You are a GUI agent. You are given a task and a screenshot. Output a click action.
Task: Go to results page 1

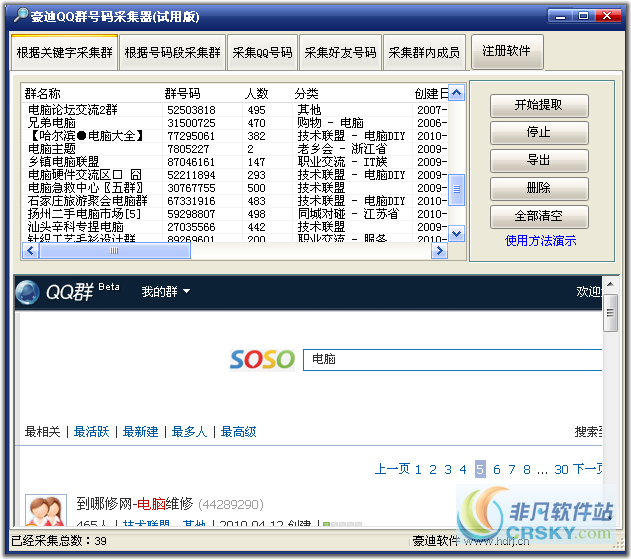pos(418,469)
